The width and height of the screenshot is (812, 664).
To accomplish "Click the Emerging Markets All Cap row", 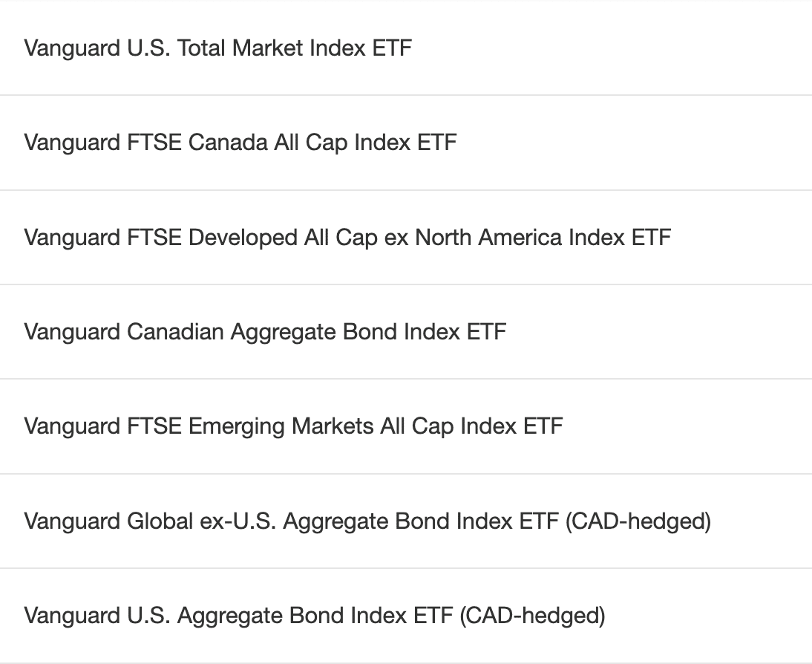I will pos(406,426).
